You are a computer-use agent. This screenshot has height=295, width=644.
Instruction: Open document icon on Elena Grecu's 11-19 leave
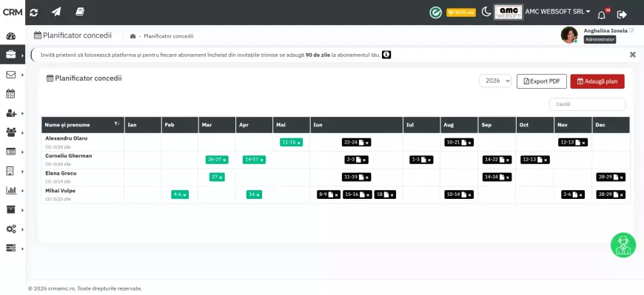361,177
